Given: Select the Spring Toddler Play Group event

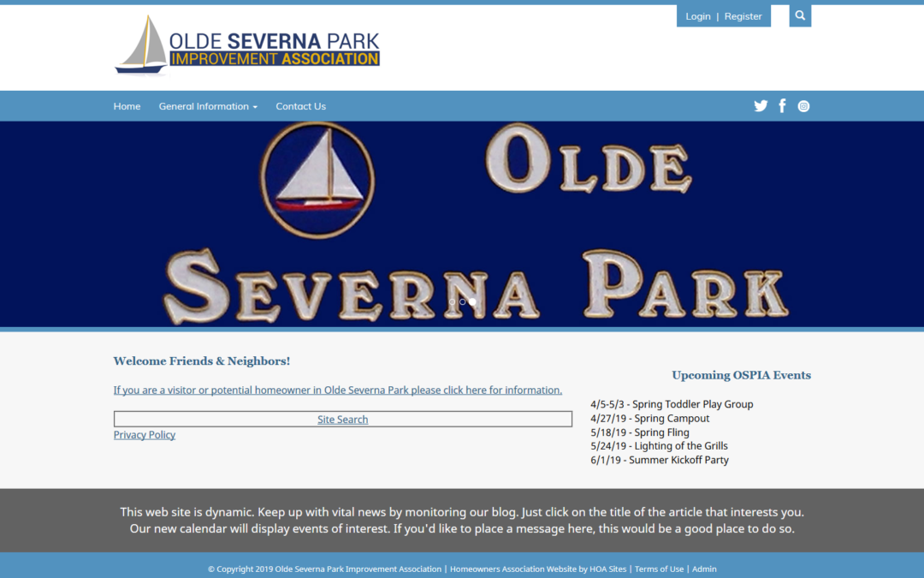Looking at the screenshot, I should (672, 404).
